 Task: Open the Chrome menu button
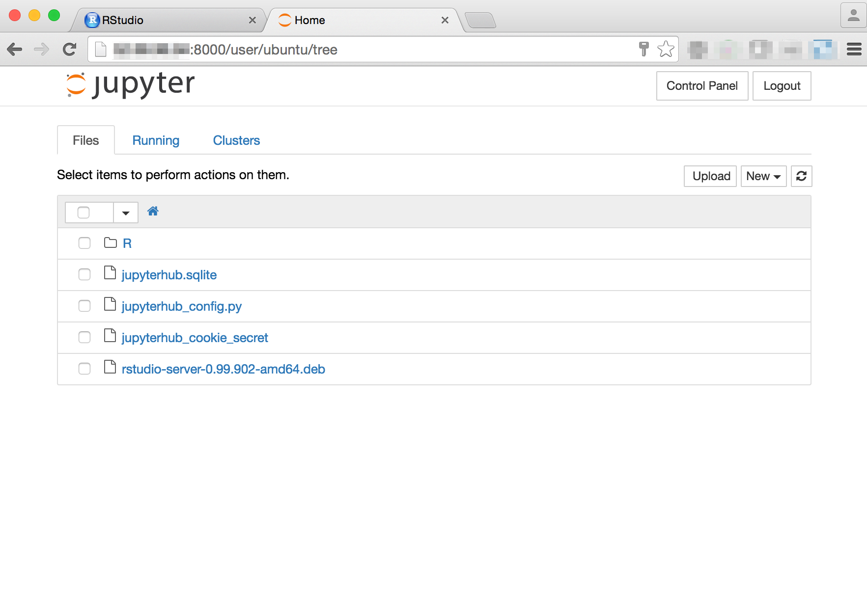854,49
